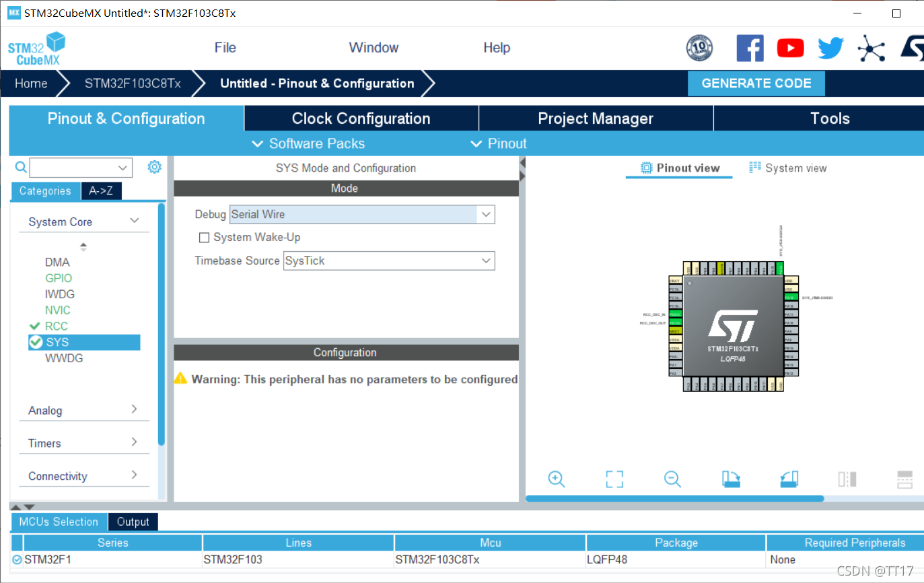Click the pinout view horizontal scrollbar
This screenshot has width=924, height=583.
[x=674, y=499]
